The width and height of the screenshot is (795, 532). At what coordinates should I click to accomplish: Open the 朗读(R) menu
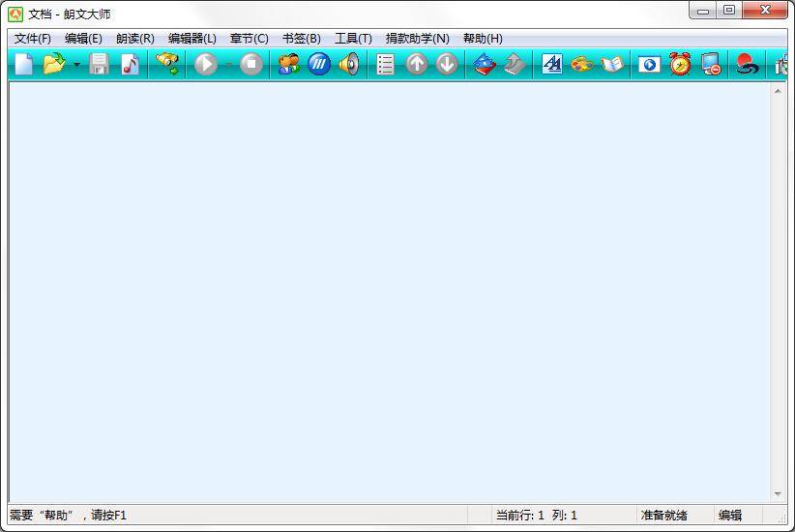(135, 39)
